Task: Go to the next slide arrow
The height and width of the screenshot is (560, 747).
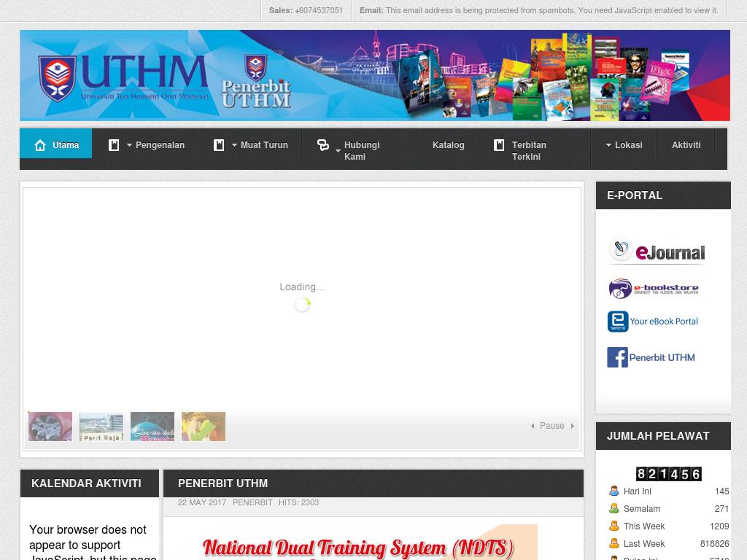Action: pos(572,426)
